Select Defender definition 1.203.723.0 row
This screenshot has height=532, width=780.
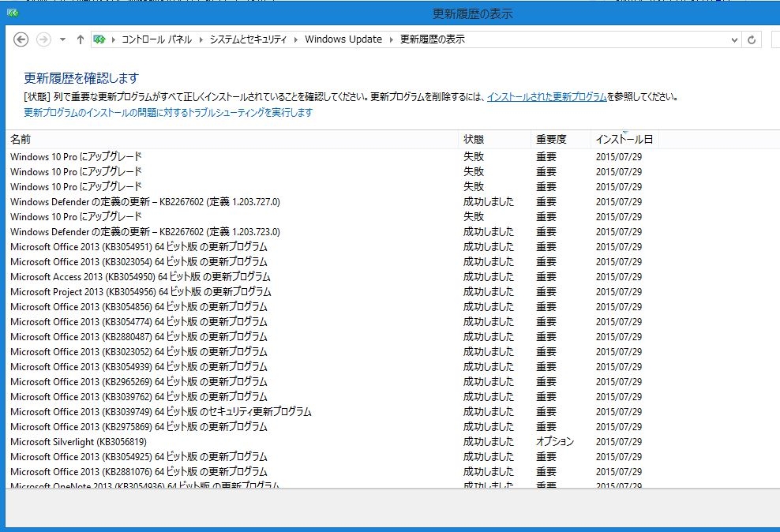point(332,232)
